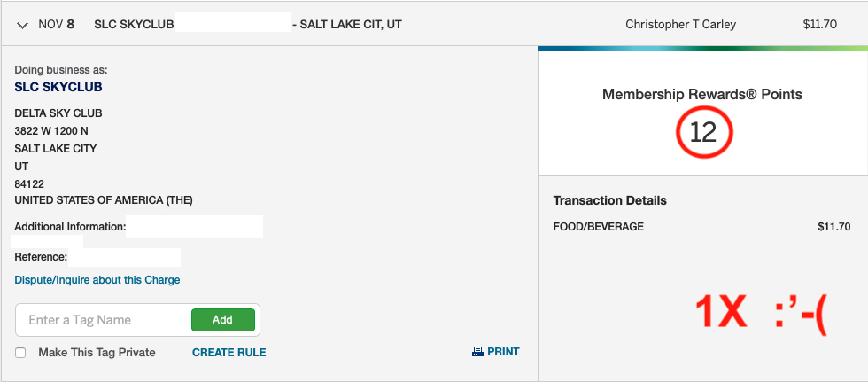This screenshot has width=868, height=382.
Task: Click the $11.70 amount in header row
Action: (820, 24)
